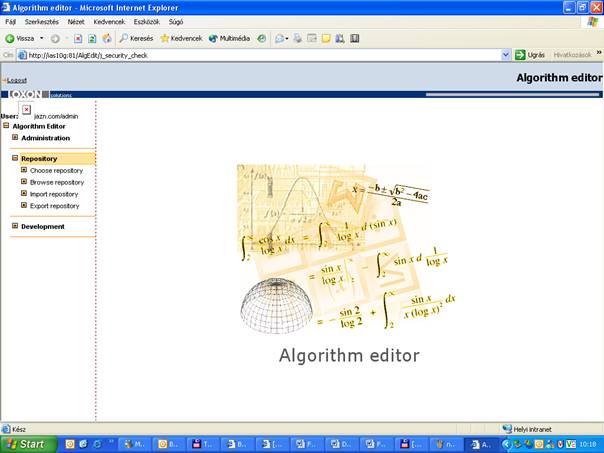The height and width of the screenshot is (453, 604).
Task: Click inside the address bar URL field
Action: coord(262,55)
